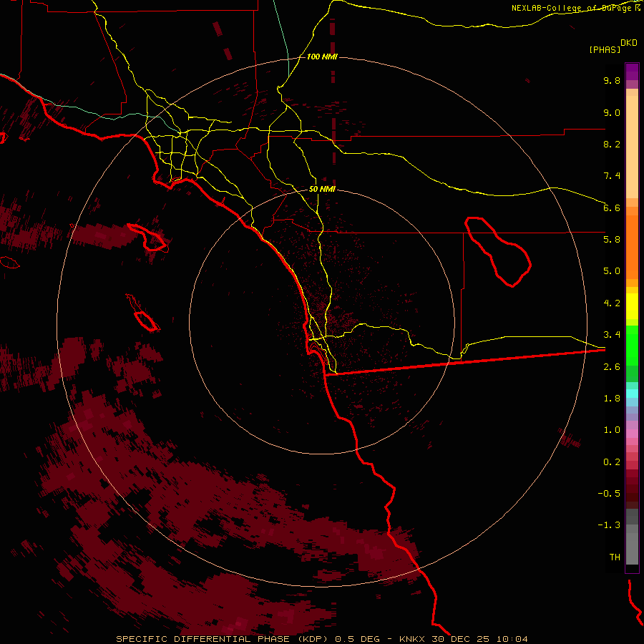Click "(KDP)" in the bottom caption
Image resolution: width=644 pixels, height=644 pixels.
[x=313, y=639]
